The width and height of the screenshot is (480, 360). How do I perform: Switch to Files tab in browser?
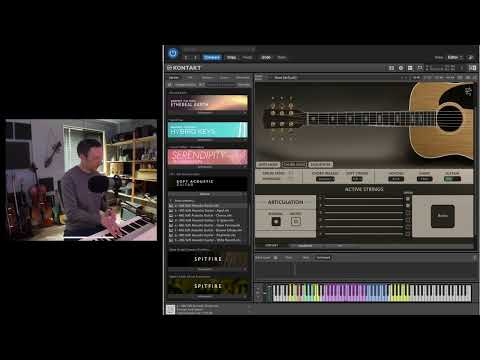tap(190, 77)
